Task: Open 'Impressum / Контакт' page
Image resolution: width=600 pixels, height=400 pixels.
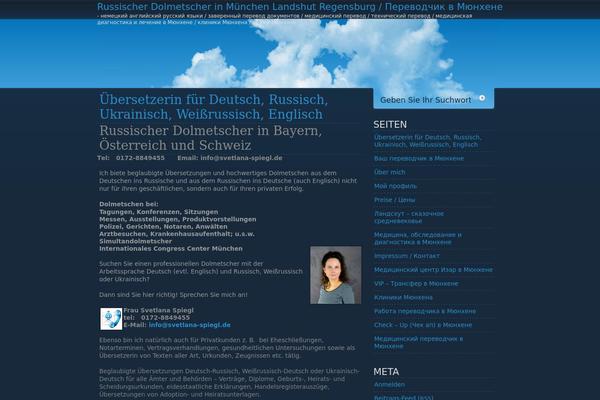Action: (x=407, y=256)
